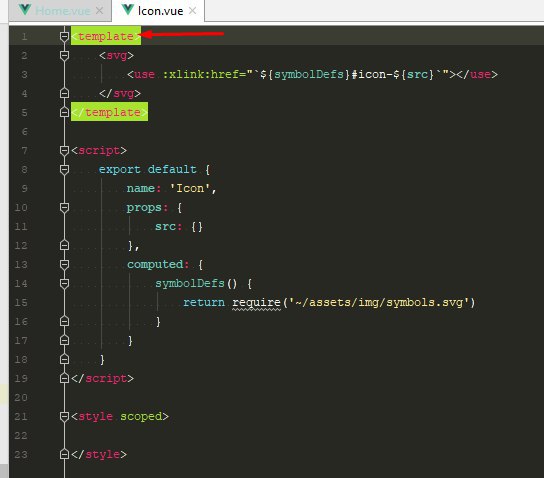Fold the export default block on line 8
Image resolution: width=544 pixels, height=478 pixels.
tap(64, 170)
